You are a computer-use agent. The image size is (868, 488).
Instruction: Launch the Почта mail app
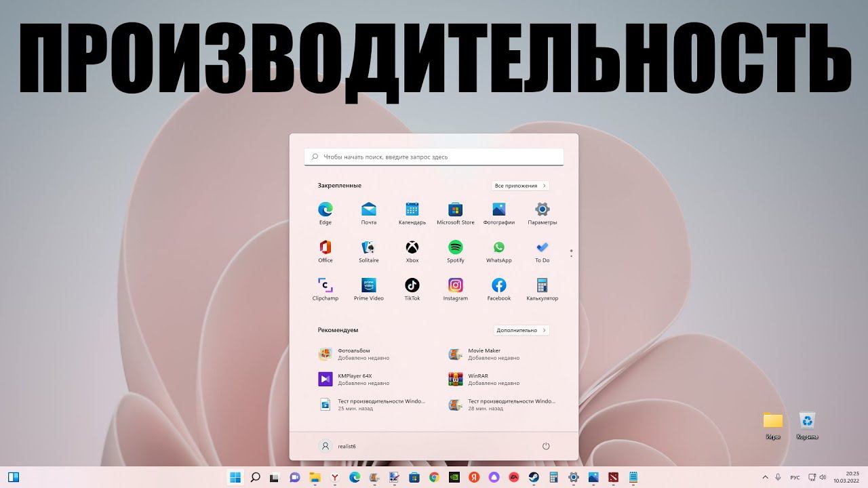coord(369,213)
